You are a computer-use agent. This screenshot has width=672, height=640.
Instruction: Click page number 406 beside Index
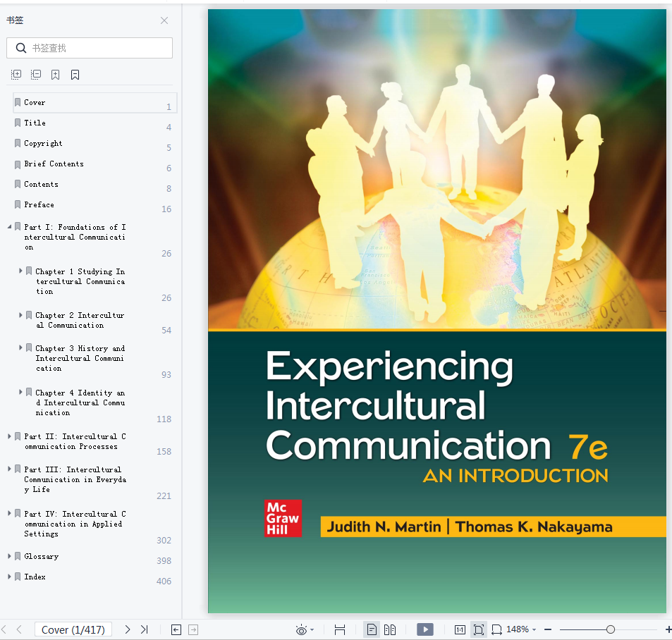(164, 581)
